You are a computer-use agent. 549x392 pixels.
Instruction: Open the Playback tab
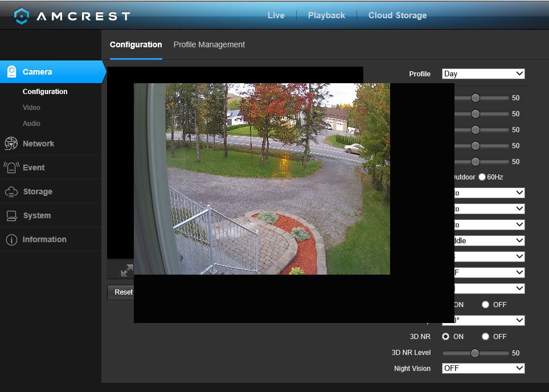click(326, 15)
